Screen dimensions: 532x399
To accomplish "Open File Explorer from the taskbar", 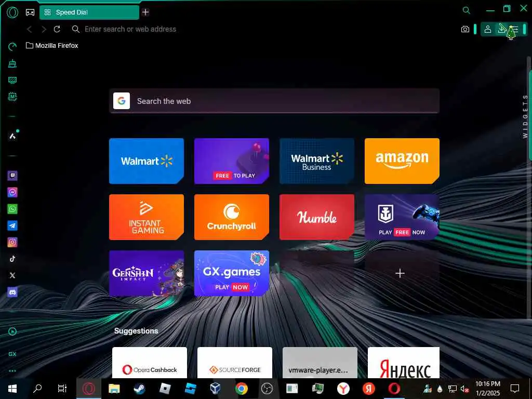I will tap(114, 389).
